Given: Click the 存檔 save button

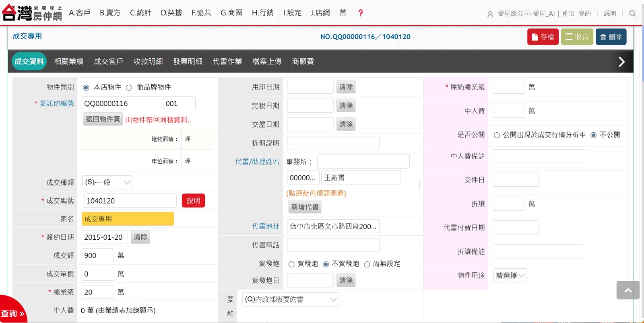Looking at the screenshot, I should tap(543, 37).
